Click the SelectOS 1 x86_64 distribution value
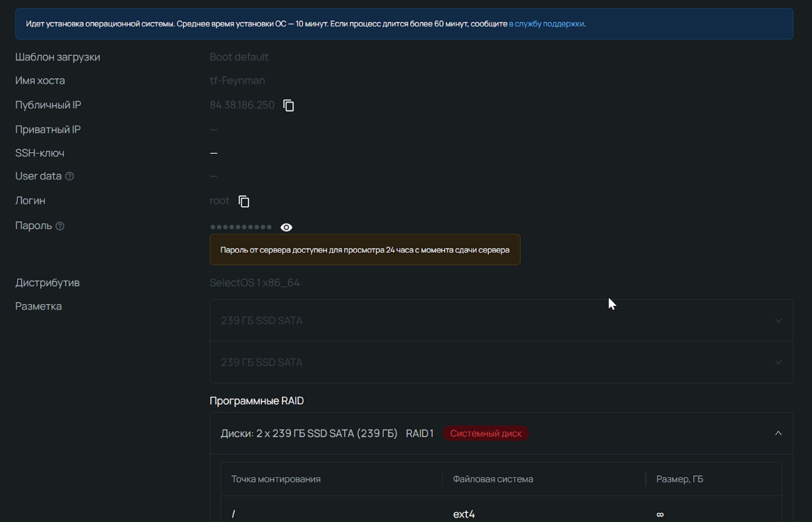Screen dimensions: 812x522 pyautogui.click(x=255, y=283)
